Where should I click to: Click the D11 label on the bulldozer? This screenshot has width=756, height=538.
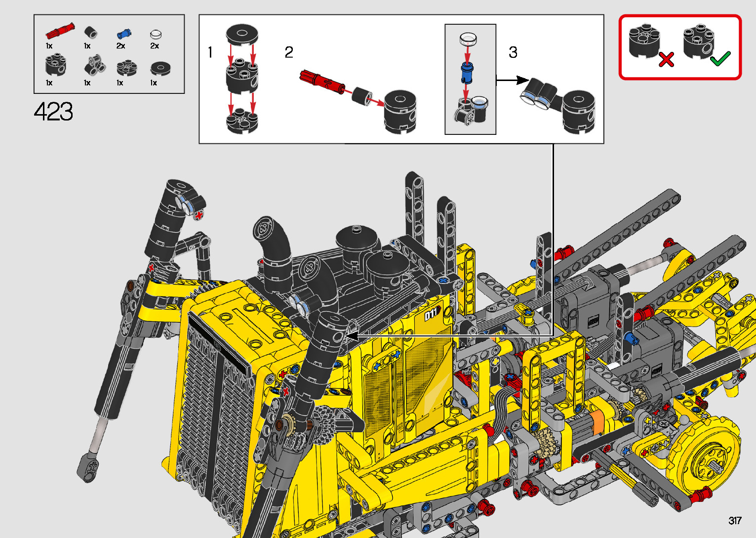point(433,313)
